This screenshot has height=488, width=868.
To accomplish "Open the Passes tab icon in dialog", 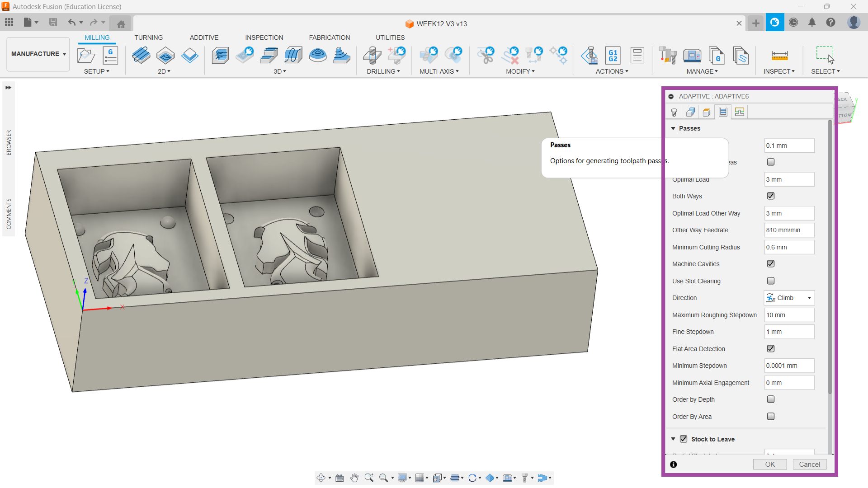I will pyautogui.click(x=723, y=112).
